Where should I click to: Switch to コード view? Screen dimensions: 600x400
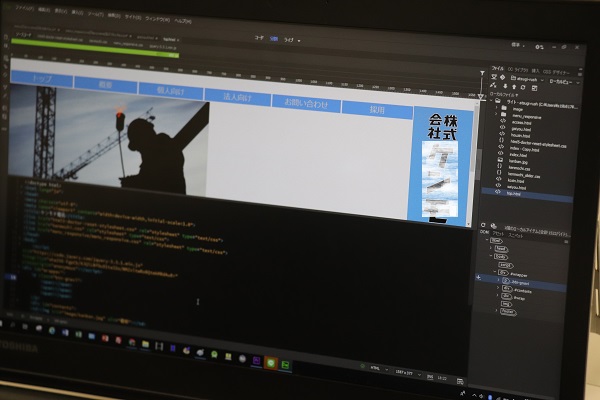[259, 38]
